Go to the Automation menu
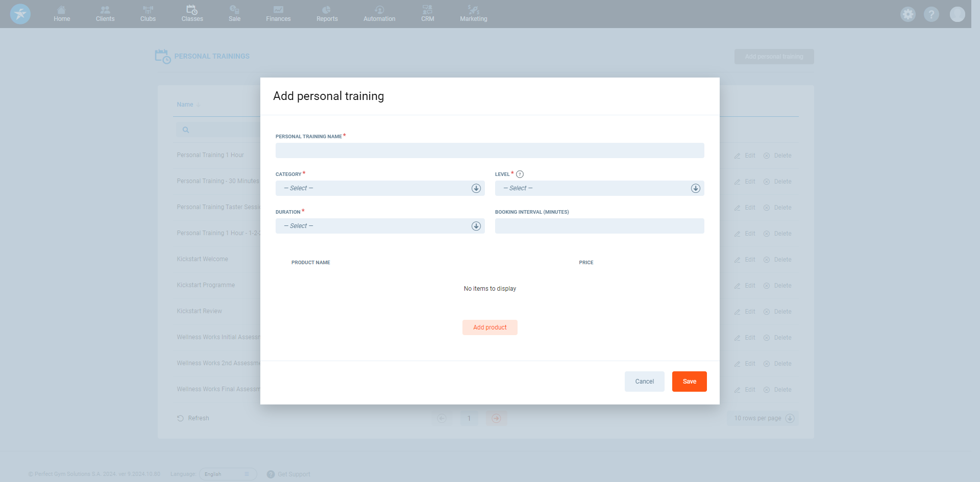This screenshot has height=482, width=980. [379, 14]
